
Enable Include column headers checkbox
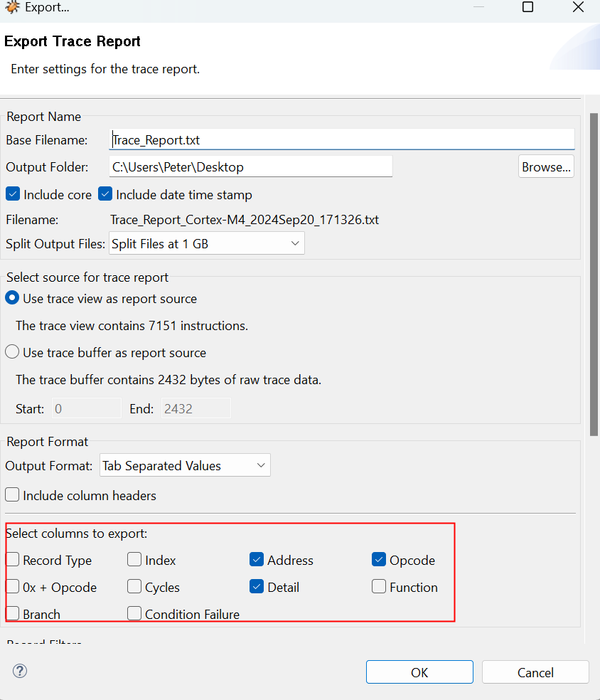[13, 495]
